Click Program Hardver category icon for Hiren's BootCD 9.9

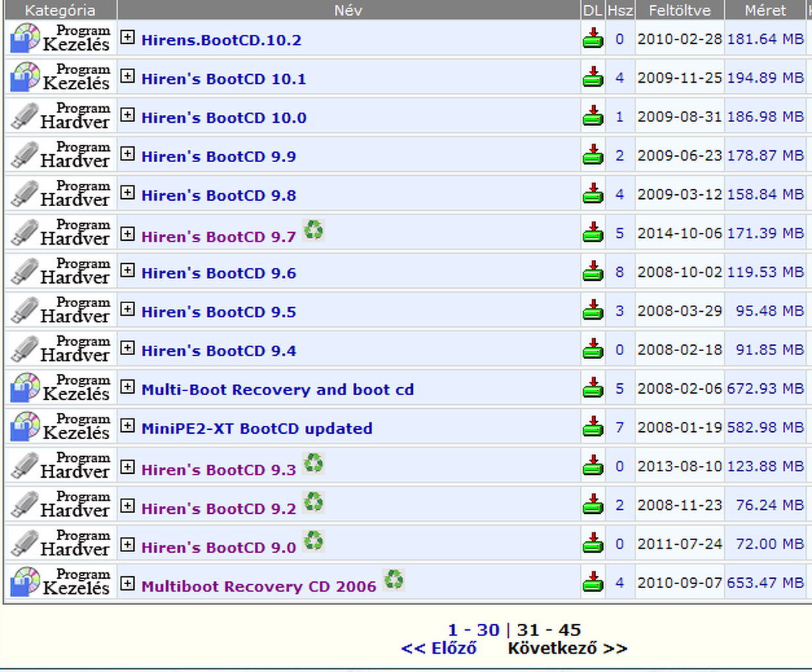coord(60,154)
